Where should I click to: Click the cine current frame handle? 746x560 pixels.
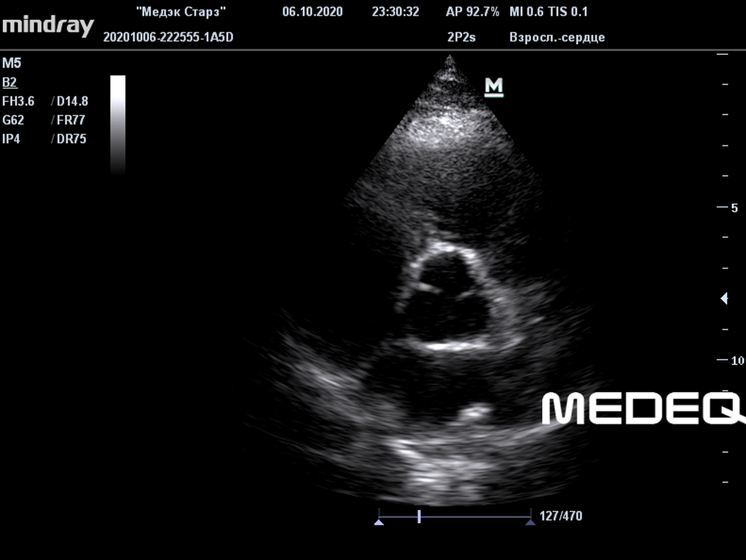[x=419, y=517]
